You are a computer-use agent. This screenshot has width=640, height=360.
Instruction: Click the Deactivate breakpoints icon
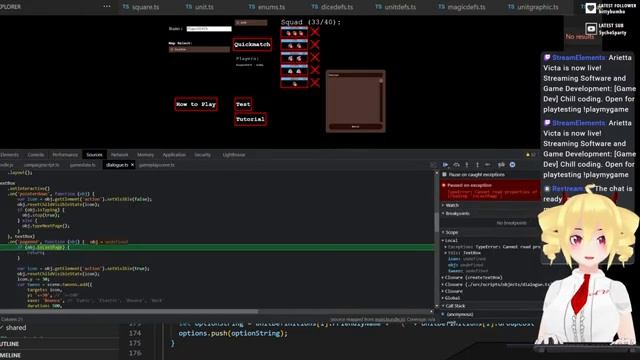501,164
